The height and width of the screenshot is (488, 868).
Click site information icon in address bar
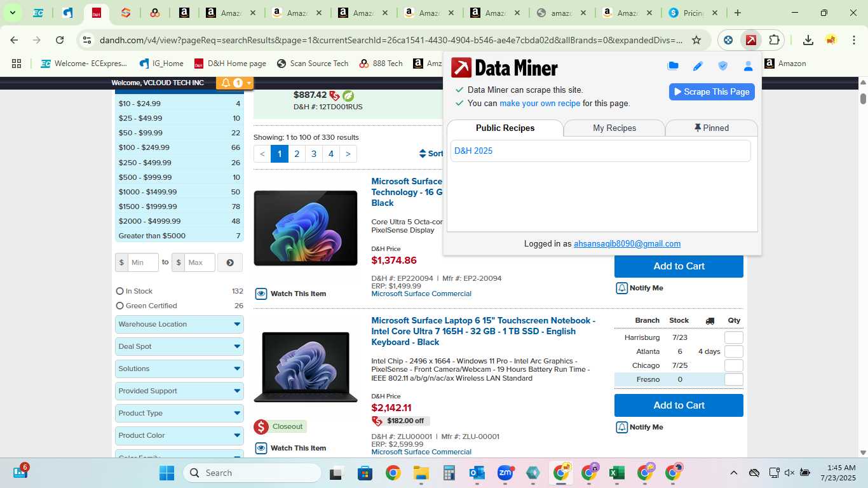[x=87, y=40]
